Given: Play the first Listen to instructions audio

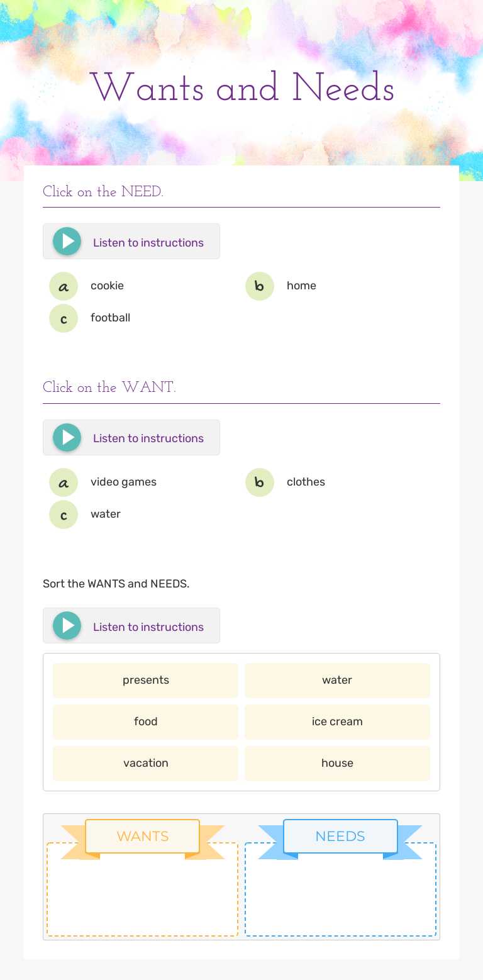Looking at the screenshot, I should 67,241.
